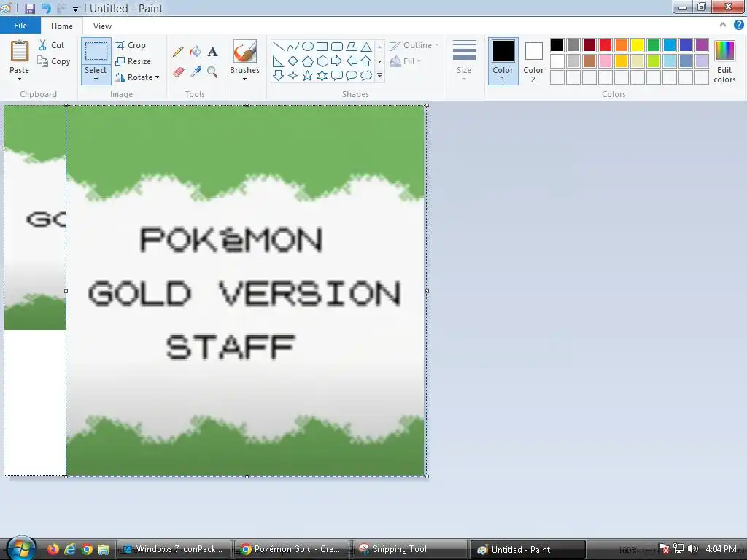Switch to the Home tab
Screen dimensions: 747x560
(x=62, y=26)
